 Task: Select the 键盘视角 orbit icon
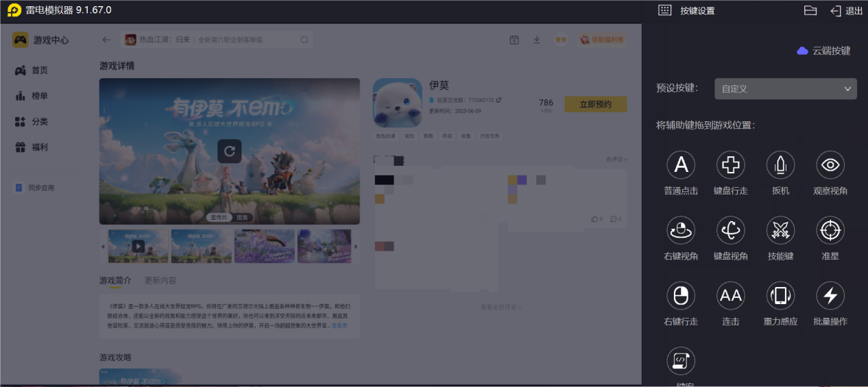(731, 230)
